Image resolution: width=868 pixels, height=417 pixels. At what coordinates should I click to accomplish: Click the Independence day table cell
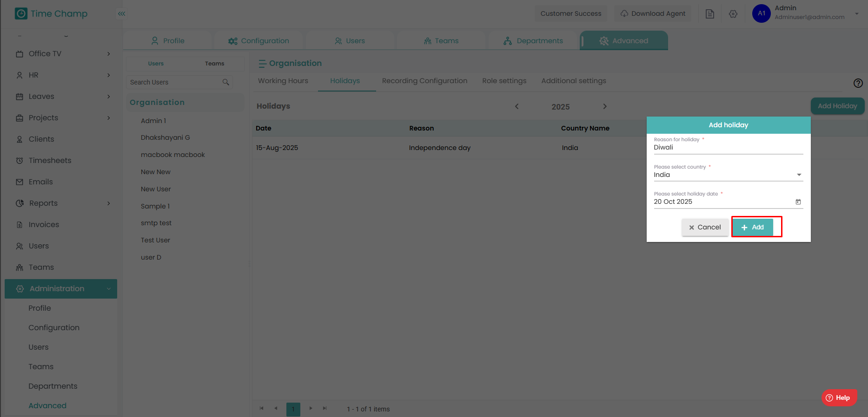(x=440, y=148)
